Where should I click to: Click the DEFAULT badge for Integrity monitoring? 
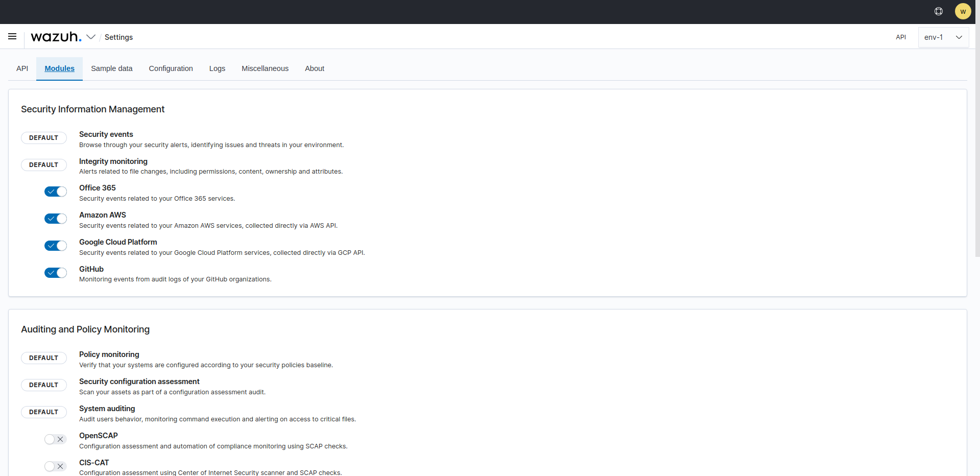point(44,165)
